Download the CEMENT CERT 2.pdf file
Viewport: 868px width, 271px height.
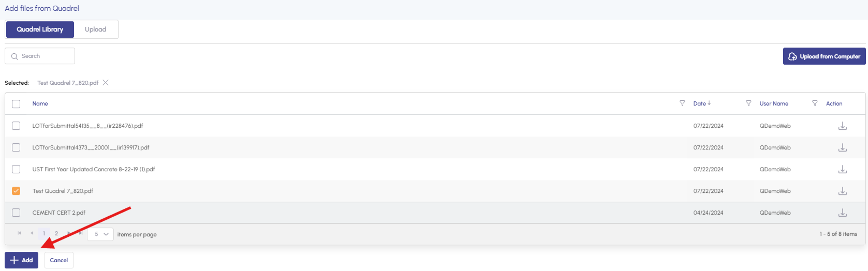pos(842,213)
